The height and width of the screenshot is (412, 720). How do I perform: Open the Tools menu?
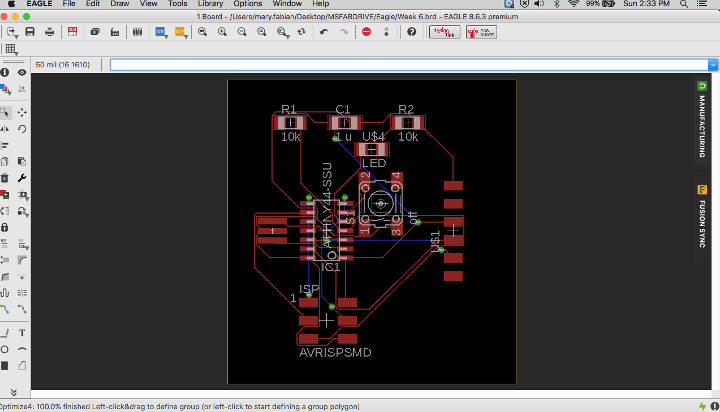177,4
